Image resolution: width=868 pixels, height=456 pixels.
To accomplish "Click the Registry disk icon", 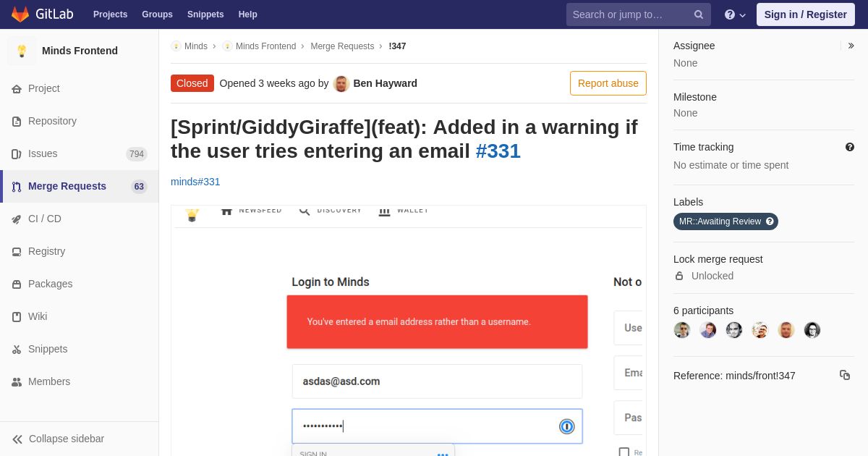I will [x=17, y=251].
